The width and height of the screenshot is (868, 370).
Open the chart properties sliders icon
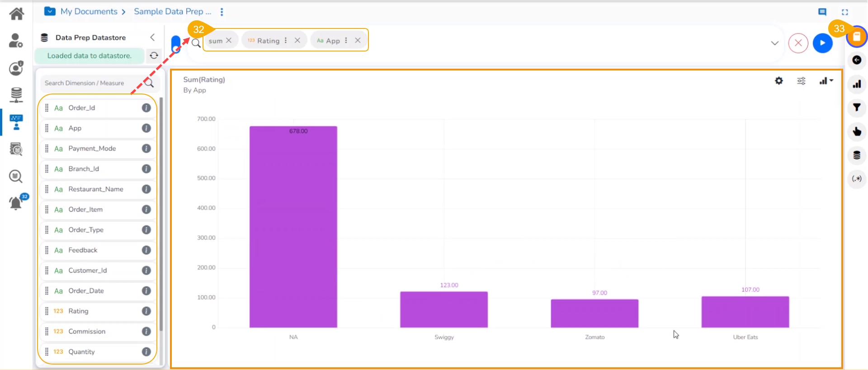click(x=801, y=81)
